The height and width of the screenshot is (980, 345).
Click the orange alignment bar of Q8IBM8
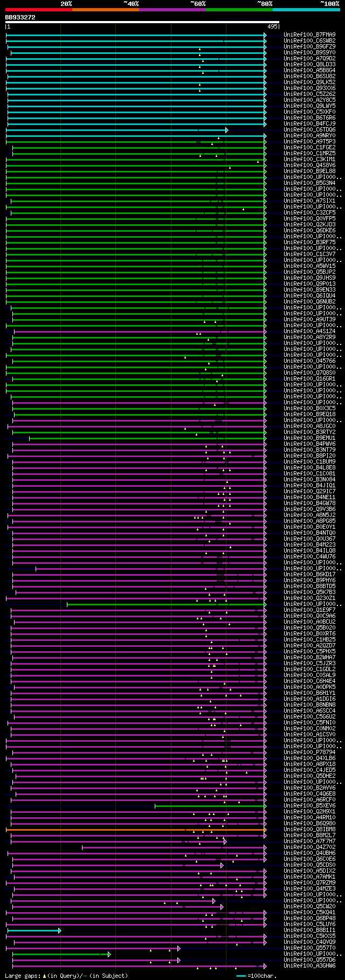point(136,830)
